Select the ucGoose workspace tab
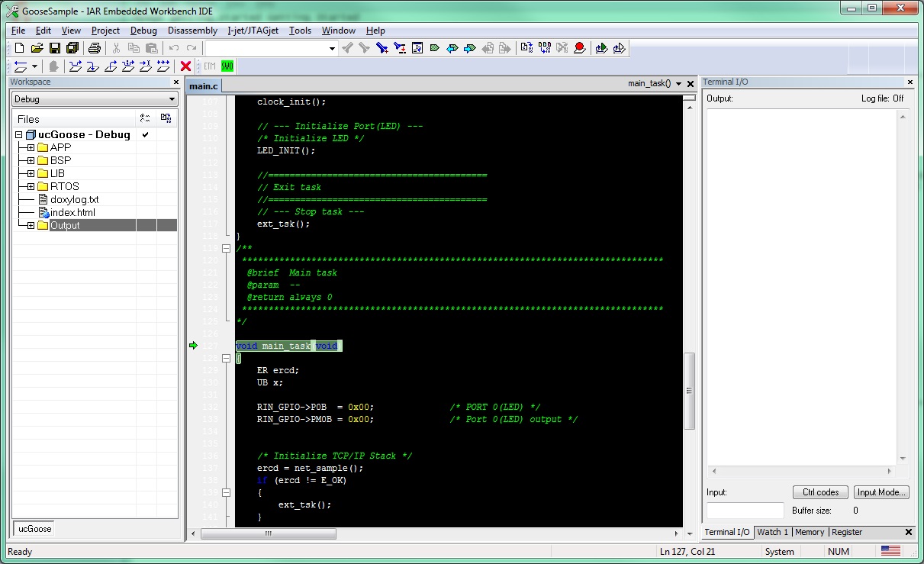 click(x=34, y=528)
